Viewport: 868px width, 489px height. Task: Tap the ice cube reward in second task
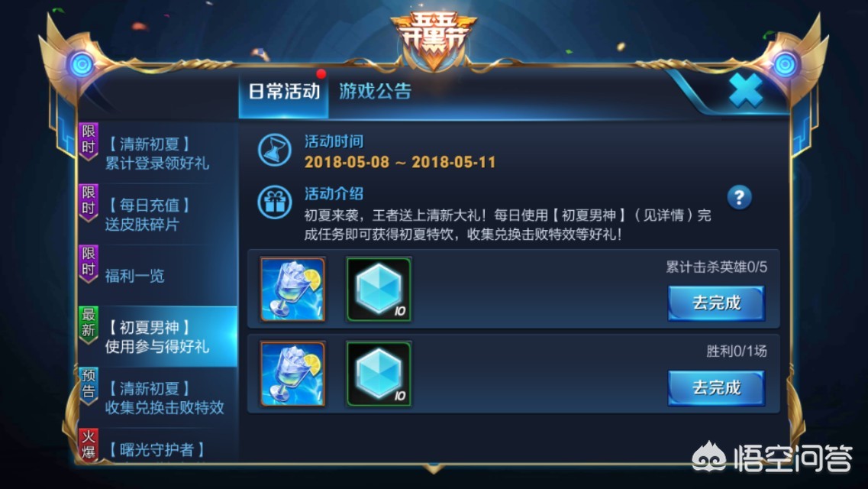point(379,374)
